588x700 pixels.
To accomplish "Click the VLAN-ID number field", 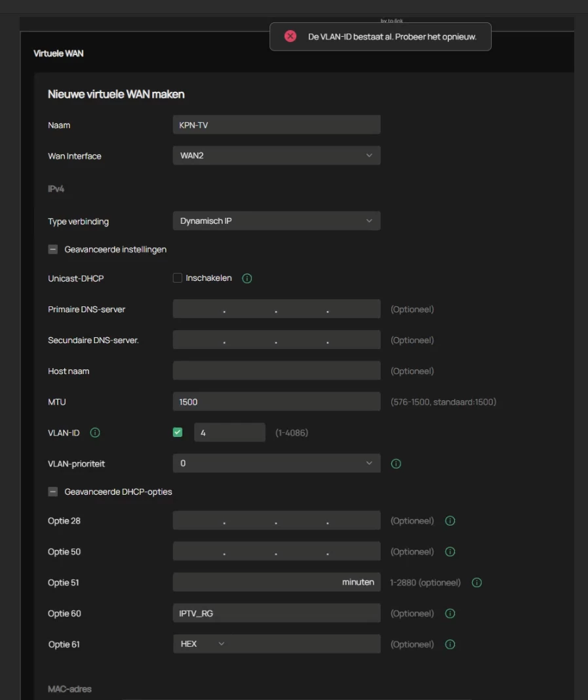I will [229, 433].
